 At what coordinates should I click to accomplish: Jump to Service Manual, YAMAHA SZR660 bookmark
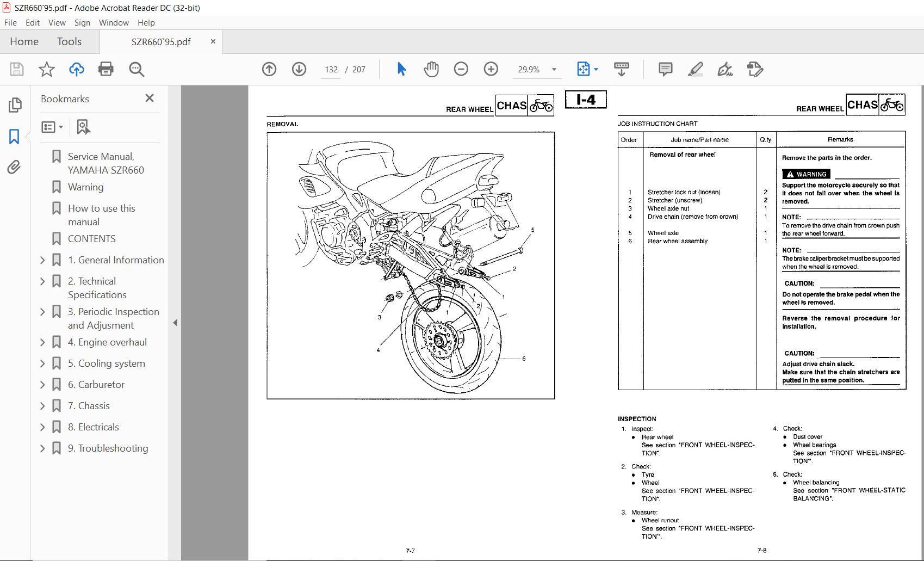(x=106, y=163)
